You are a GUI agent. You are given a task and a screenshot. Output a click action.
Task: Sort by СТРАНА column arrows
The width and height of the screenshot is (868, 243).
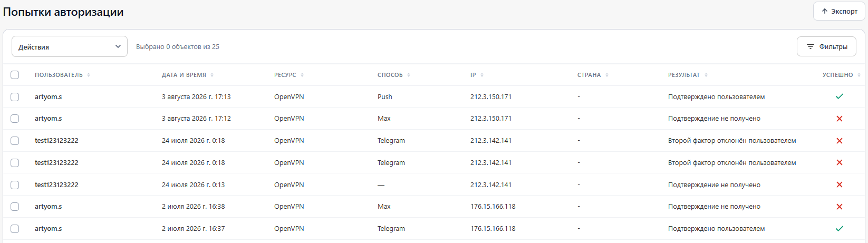pos(607,75)
